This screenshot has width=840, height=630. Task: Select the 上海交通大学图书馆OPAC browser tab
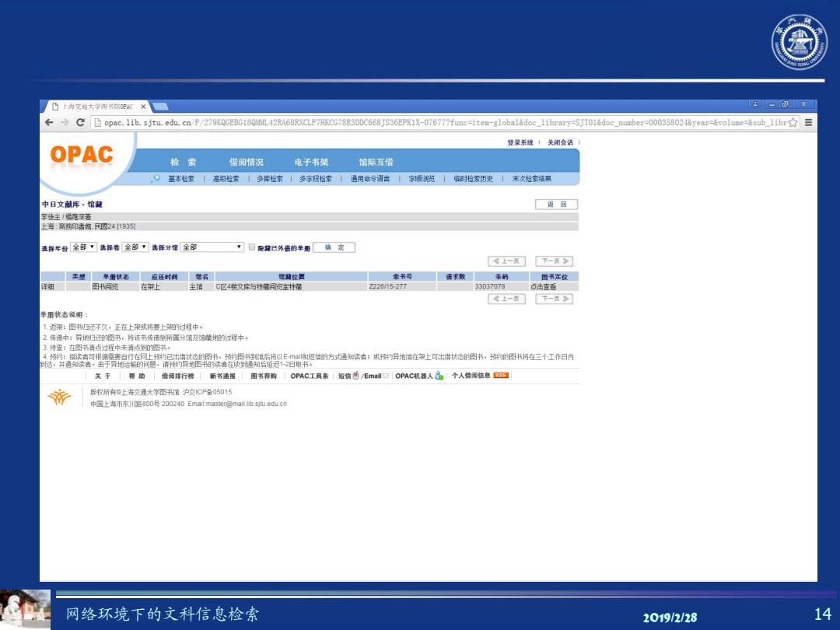click(96, 106)
